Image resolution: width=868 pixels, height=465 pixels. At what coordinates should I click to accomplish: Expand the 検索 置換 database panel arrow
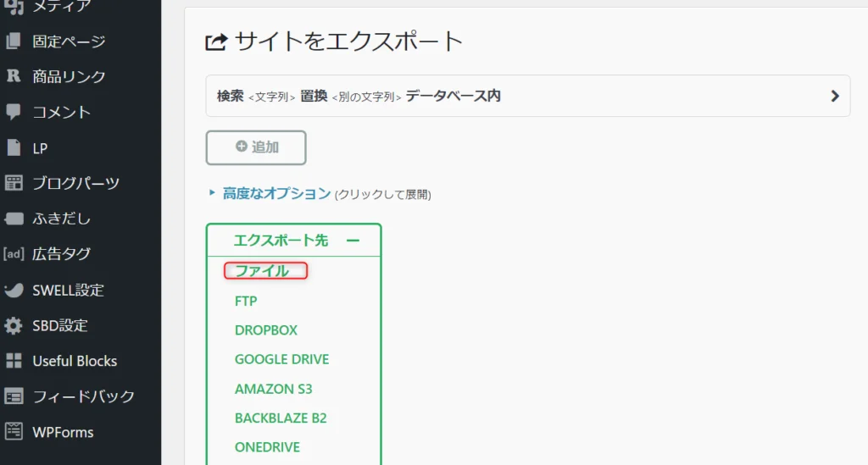pos(835,97)
